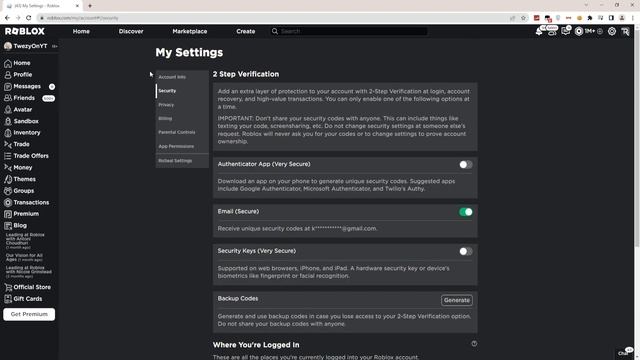Click the Robux balance icon
This screenshot has height=360, width=640.
point(579,31)
